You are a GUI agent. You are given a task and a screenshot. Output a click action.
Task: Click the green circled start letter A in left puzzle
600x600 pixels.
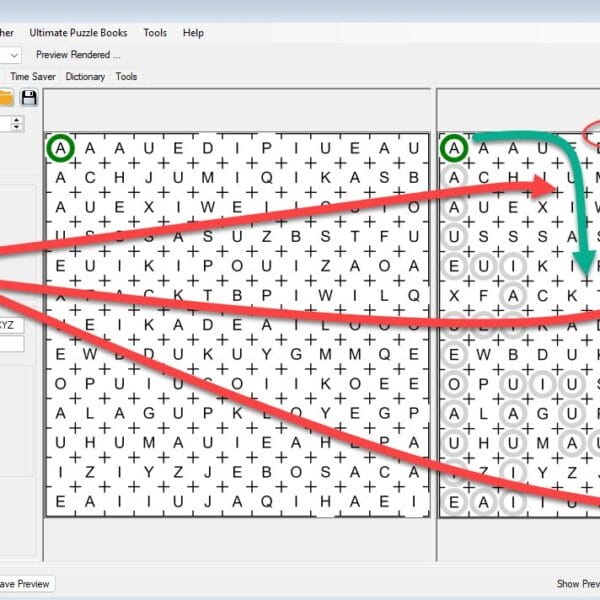[x=61, y=148]
